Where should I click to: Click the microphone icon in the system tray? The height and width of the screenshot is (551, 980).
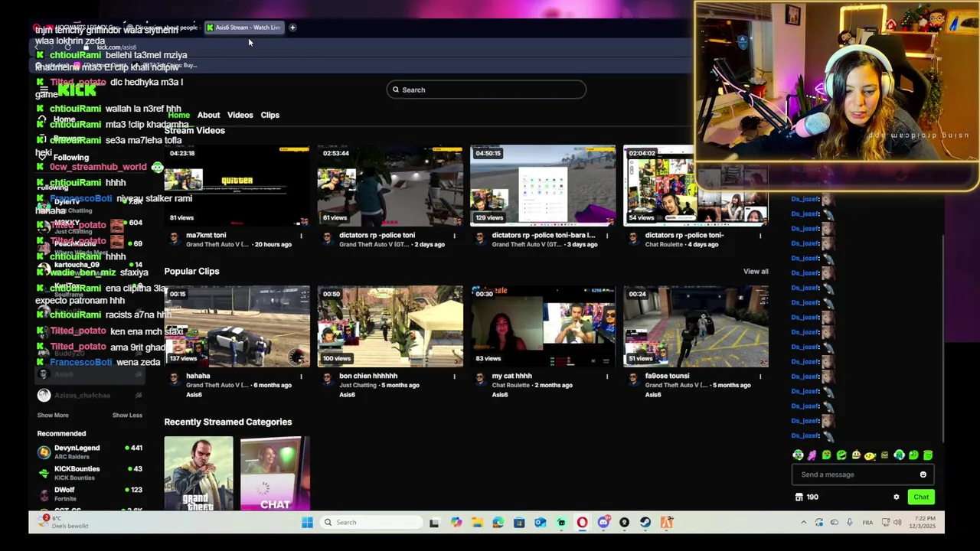pos(849,523)
